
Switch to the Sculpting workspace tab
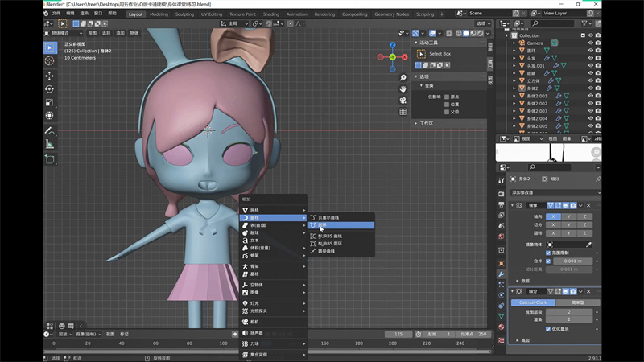tap(184, 14)
